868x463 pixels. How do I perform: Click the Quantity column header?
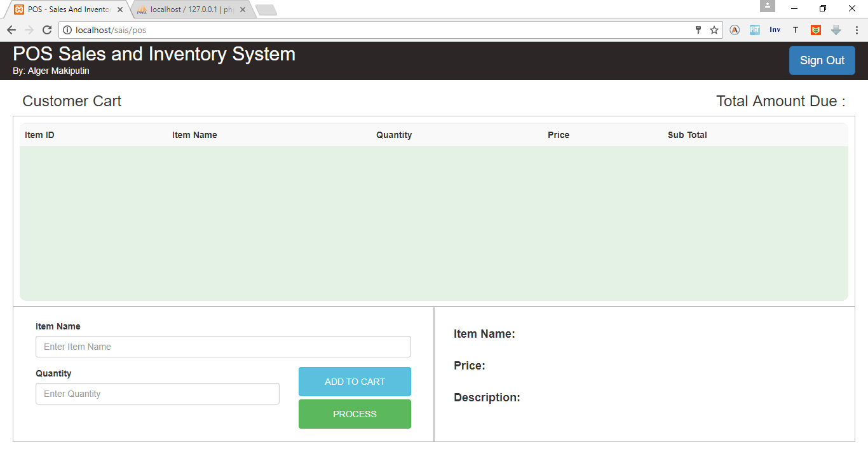tap(394, 135)
